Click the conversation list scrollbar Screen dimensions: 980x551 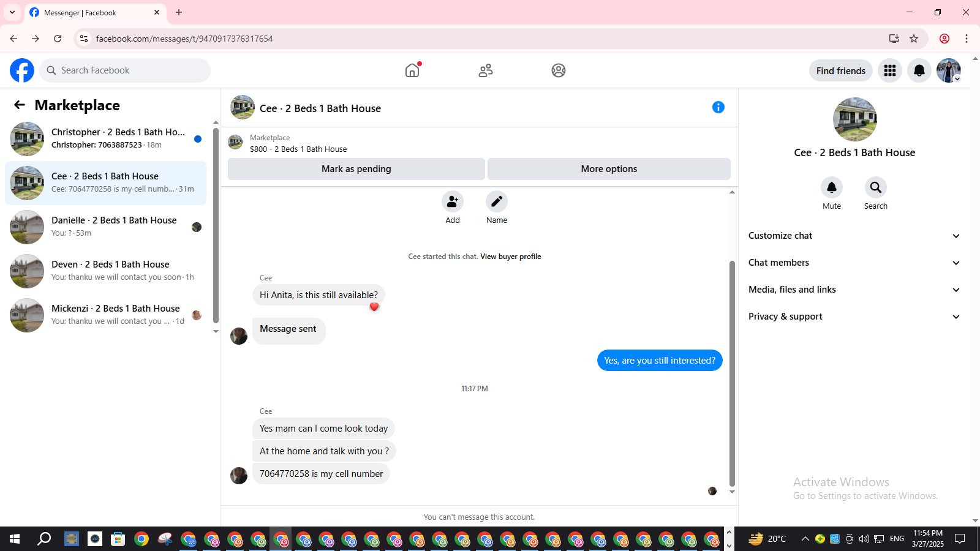pos(216,225)
